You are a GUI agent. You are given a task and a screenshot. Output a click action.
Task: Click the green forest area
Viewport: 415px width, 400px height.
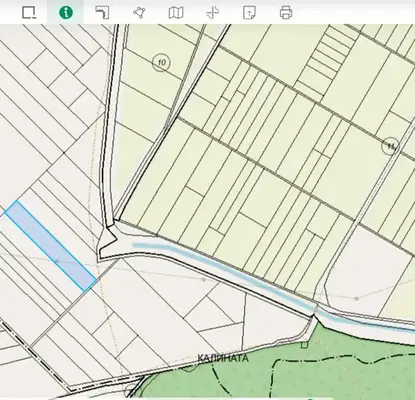tap(333, 367)
